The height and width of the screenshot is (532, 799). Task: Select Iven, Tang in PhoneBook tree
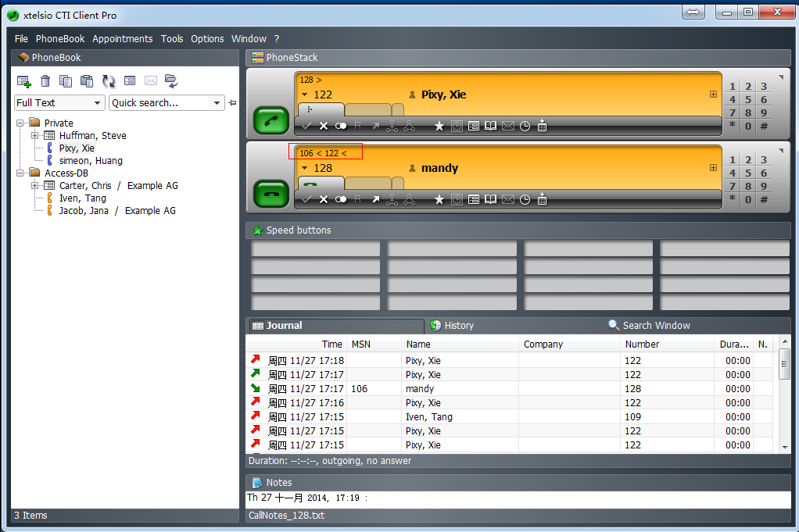(x=83, y=198)
